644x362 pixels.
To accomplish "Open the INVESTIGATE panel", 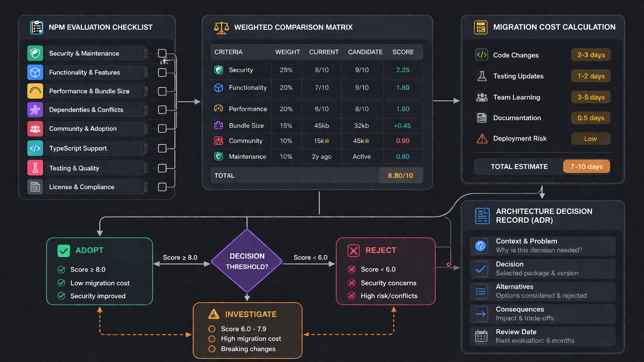I will 247,330.
